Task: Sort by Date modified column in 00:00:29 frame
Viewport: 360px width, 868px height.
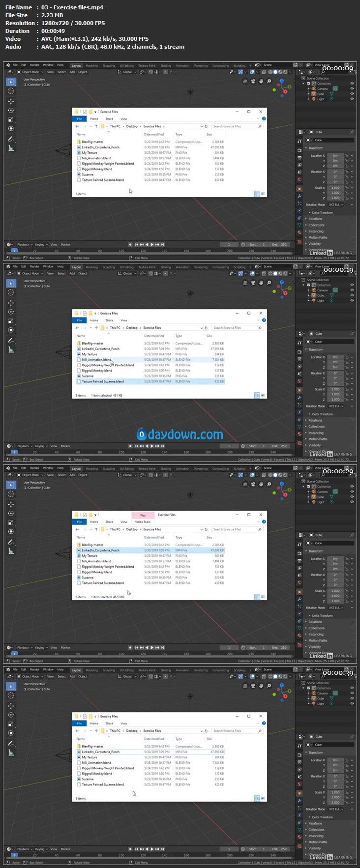Action: point(154,537)
